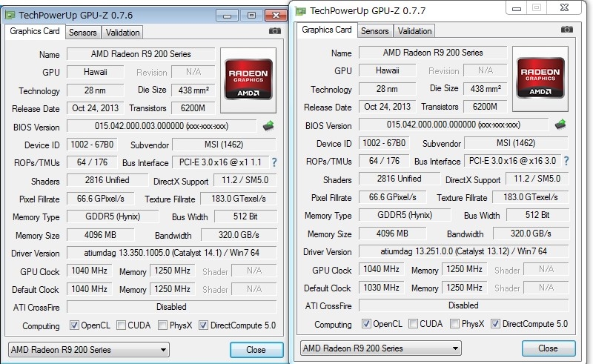Minimize the GPU-Z 0.7.6 window
Screen dimensions: 593x364
point(228,16)
